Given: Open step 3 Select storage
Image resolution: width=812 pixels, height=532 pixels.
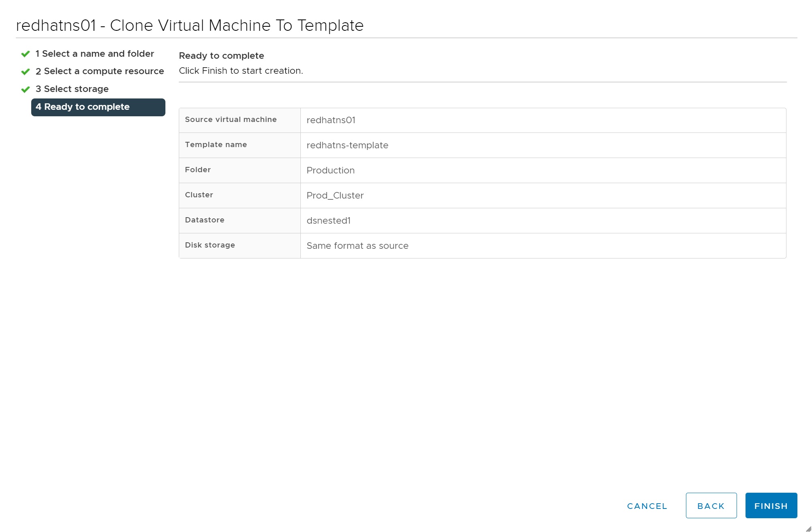Looking at the screenshot, I should (x=72, y=89).
